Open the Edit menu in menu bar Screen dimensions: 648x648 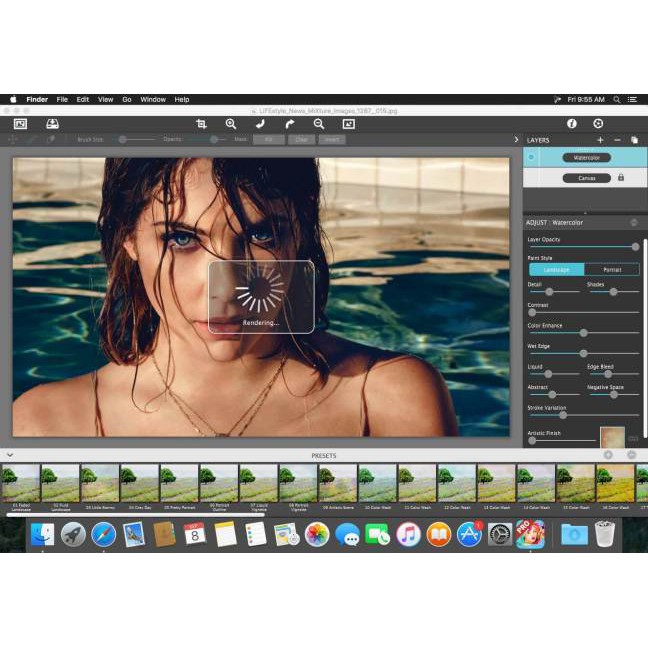coord(83,100)
